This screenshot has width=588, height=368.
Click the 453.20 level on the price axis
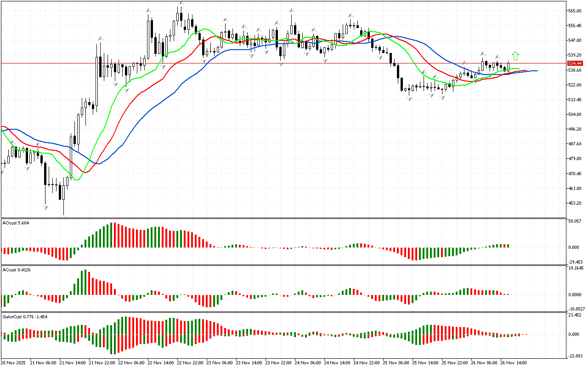click(x=575, y=203)
